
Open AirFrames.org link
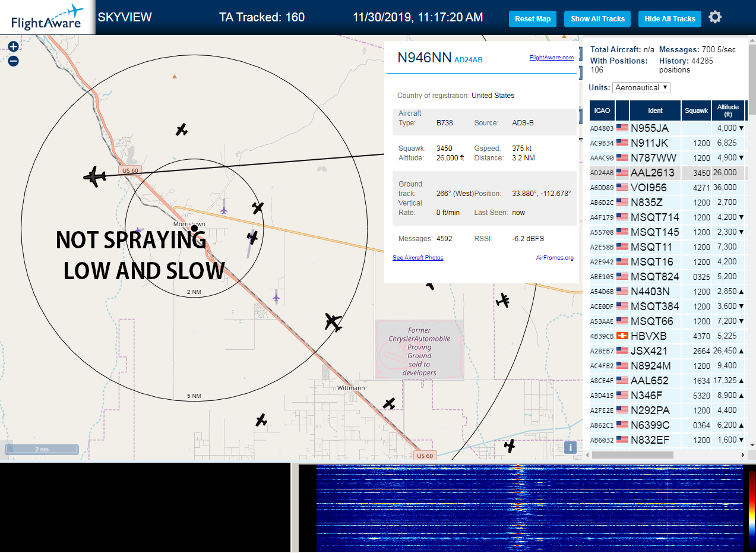tap(555, 258)
